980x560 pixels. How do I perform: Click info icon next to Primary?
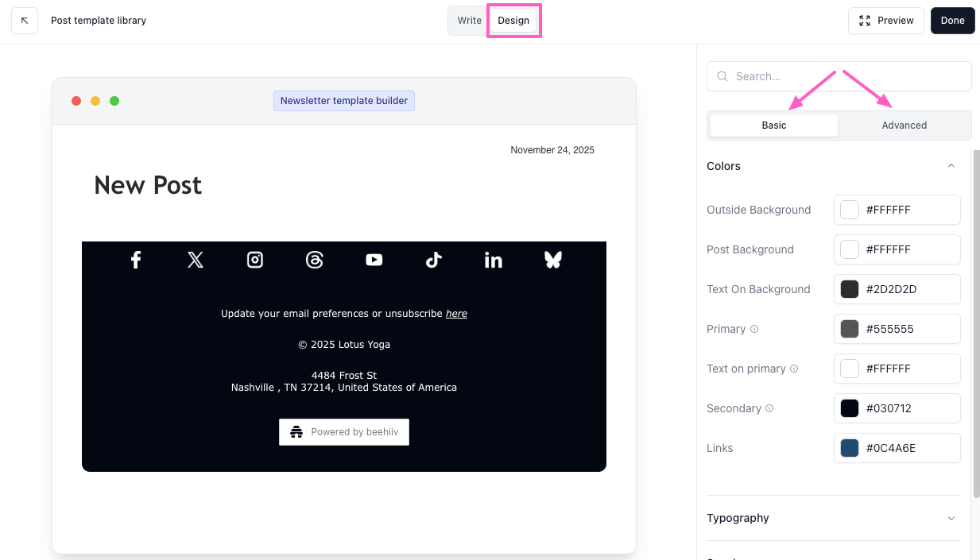754,329
